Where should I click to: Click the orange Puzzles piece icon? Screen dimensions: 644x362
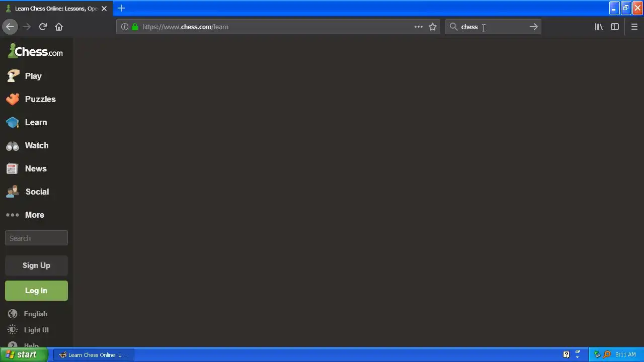(x=13, y=99)
